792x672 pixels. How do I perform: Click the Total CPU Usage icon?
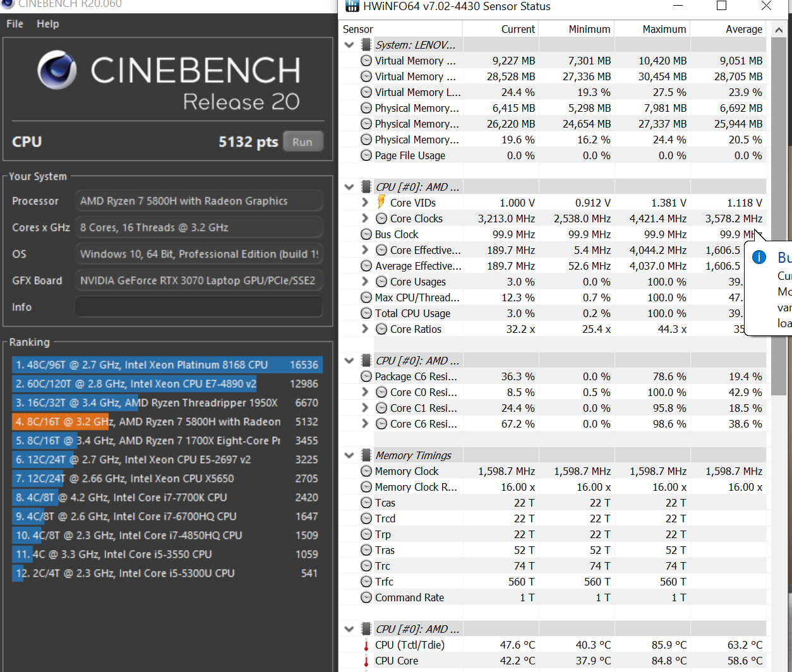coord(366,313)
